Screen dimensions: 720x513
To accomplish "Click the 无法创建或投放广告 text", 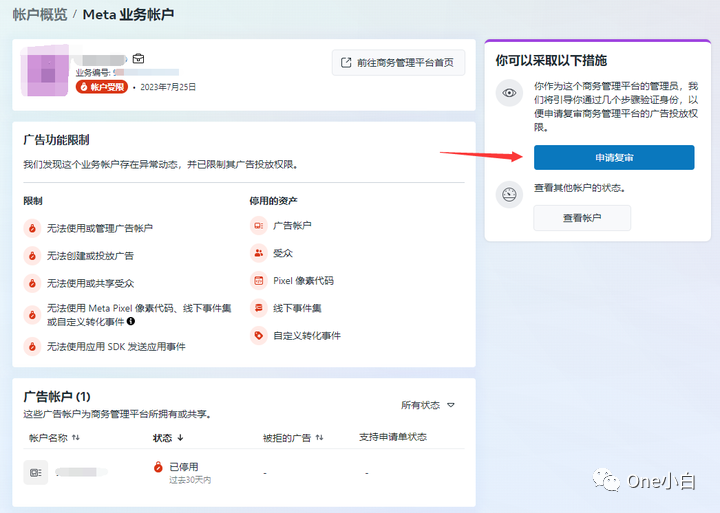I will (90, 255).
